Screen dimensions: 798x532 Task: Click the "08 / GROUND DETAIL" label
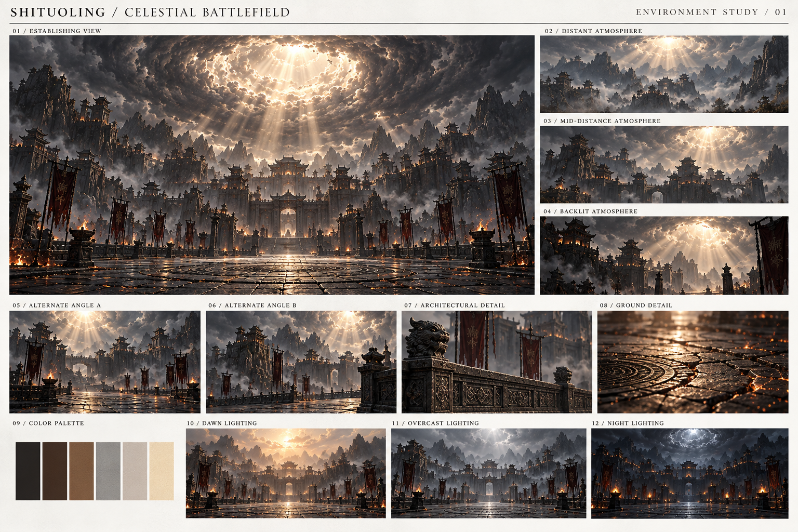636,305
